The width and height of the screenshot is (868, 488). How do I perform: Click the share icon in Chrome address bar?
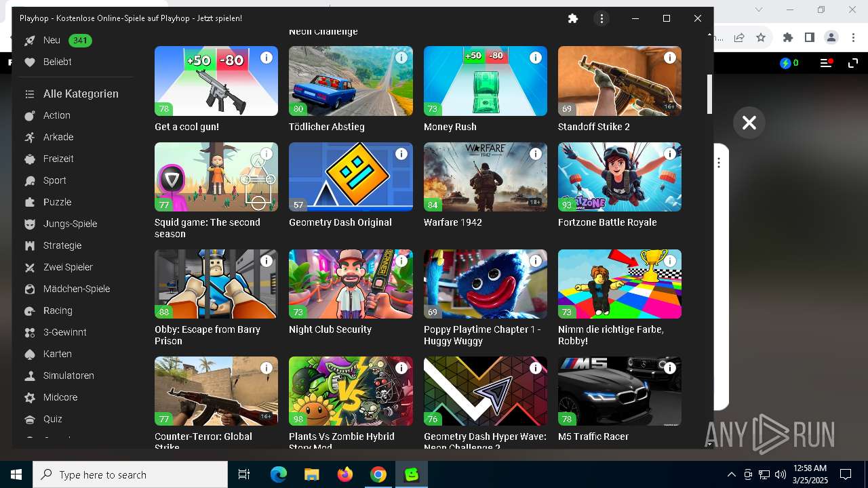pos(739,37)
